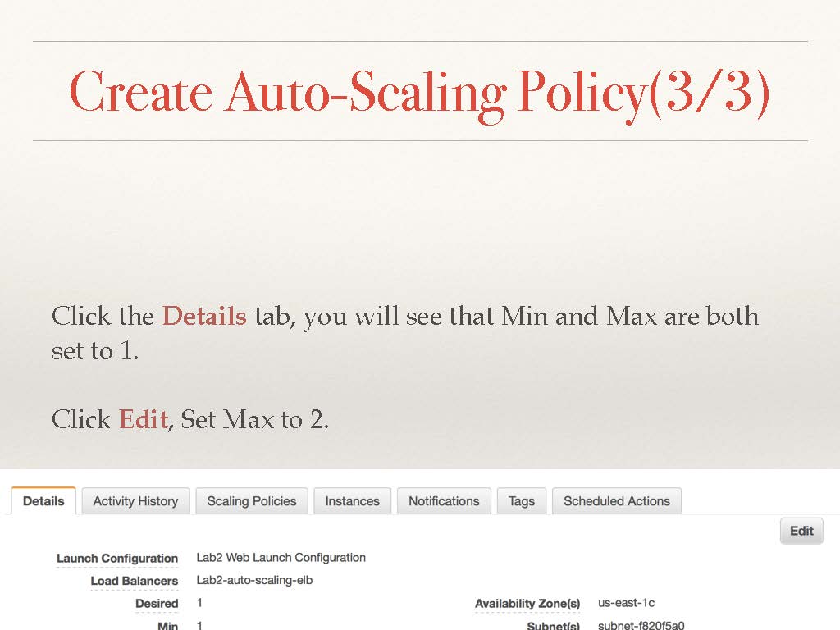The width and height of the screenshot is (840, 630).
Task: Switch to Scheduled Actions tab
Action: [x=616, y=501]
